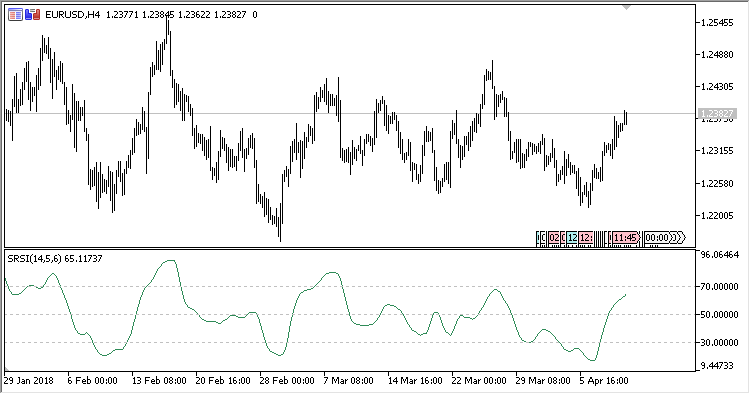Screen dimensions: 750x394
Task: Click the 6 Feb 00:00 time label
Action: (92, 381)
